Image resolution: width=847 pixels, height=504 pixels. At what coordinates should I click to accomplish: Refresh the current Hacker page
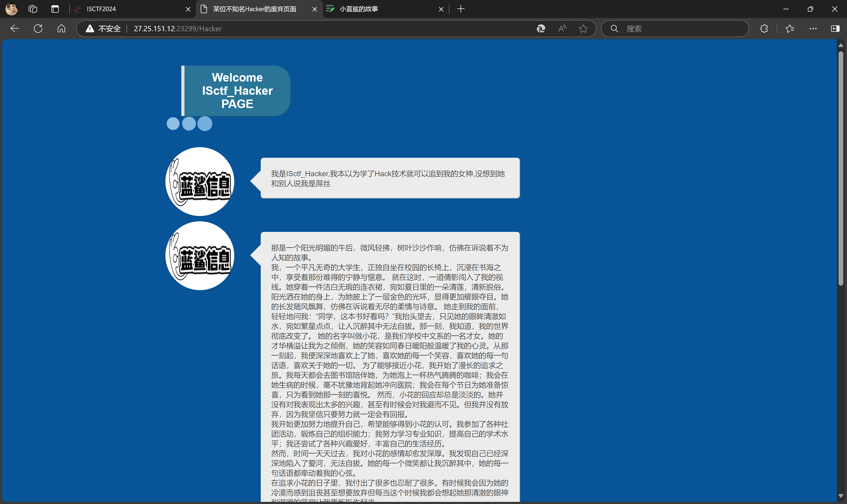(38, 29)
